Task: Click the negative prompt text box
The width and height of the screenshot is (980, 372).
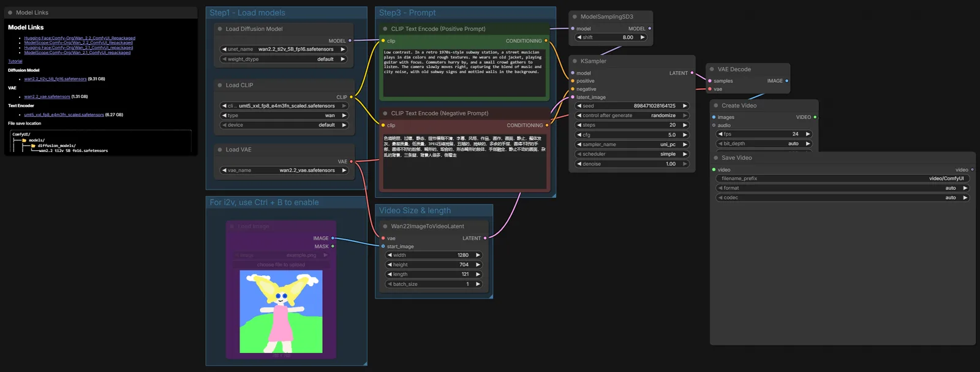Action: [x=464, y=161]
